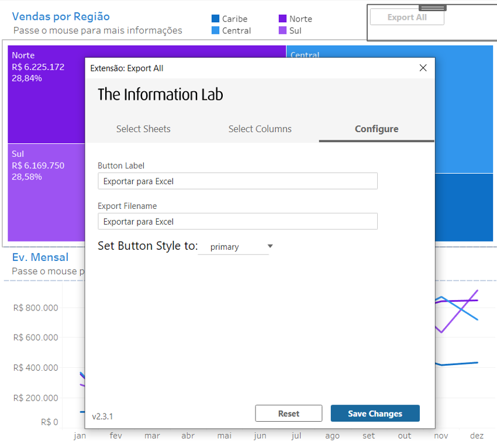Click the Export All button on dashboard
Screen dimensions: 497x448
tap(407, 18)
